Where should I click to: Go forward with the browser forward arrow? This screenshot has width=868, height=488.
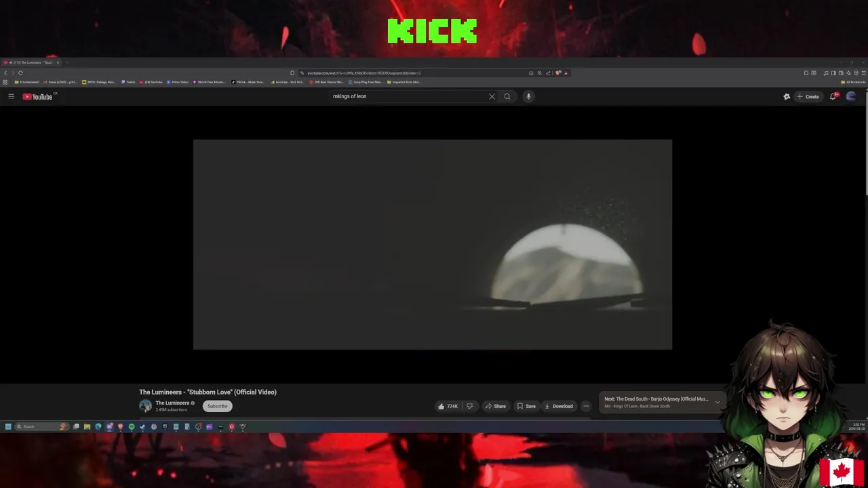tap(13, 73)
